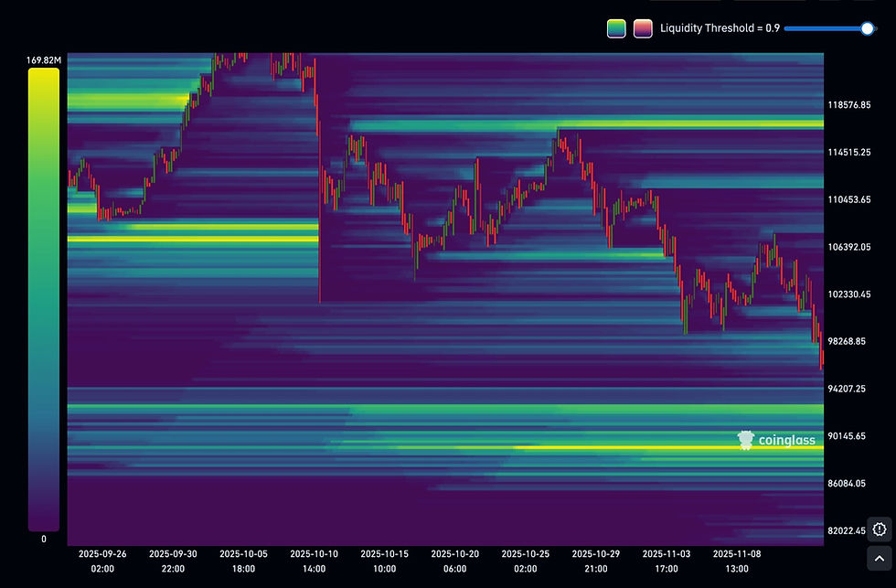Click the 0 minimum legend value
The image size is (896, 588).
pyautogui.click(x=44, y=539)
